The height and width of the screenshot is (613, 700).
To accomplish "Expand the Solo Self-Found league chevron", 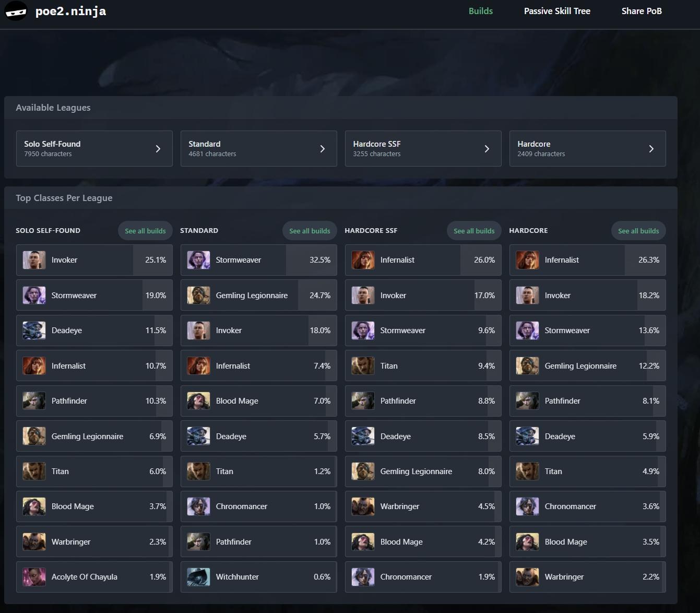I will pos(158,149).
